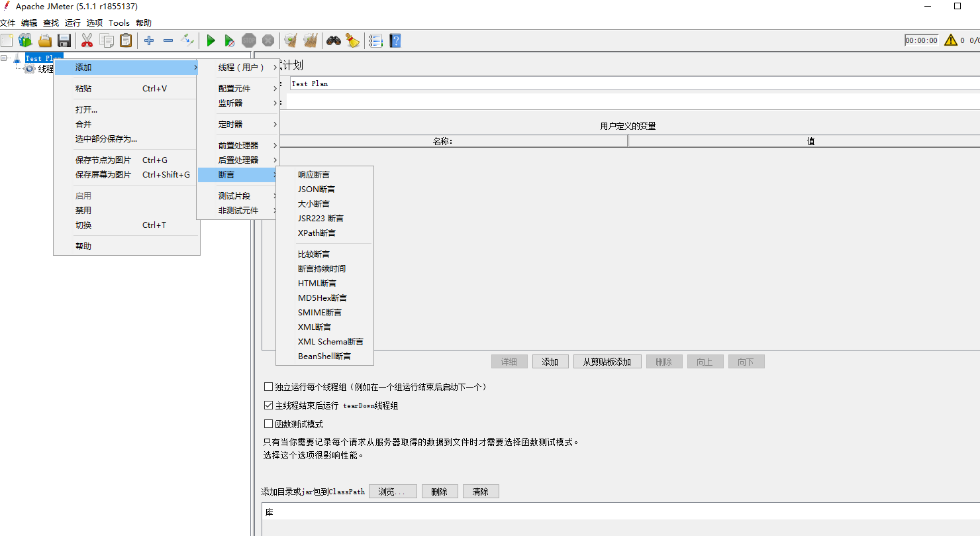Click the Cut scissors toolbar icon
This screenshot has height=536, width=980.
[87, 40]
